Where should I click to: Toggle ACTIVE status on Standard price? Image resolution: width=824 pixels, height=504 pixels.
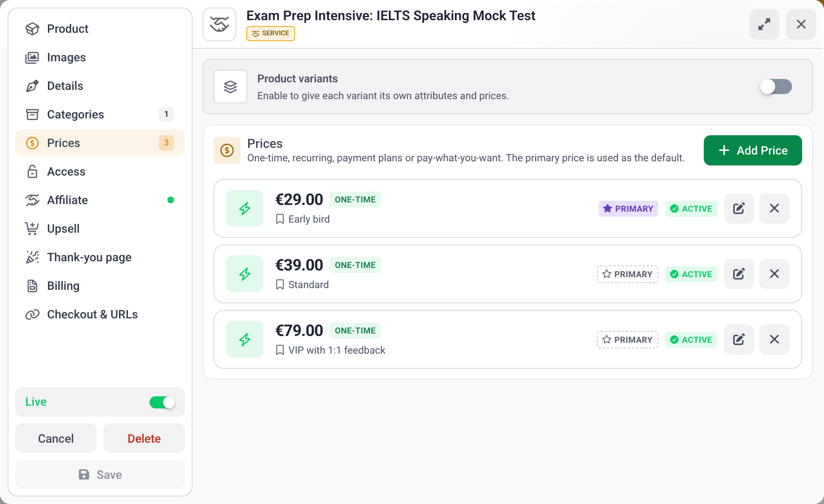click(691, 274)
